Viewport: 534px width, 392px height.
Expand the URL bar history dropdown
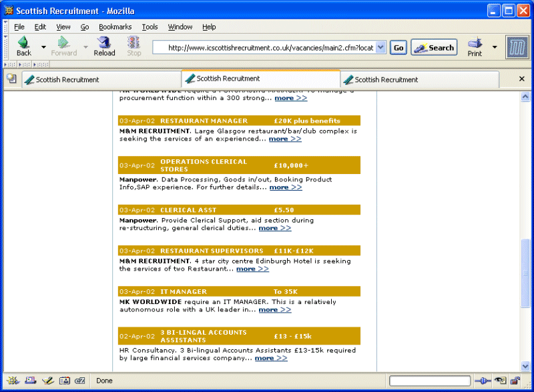click(380, 47)
